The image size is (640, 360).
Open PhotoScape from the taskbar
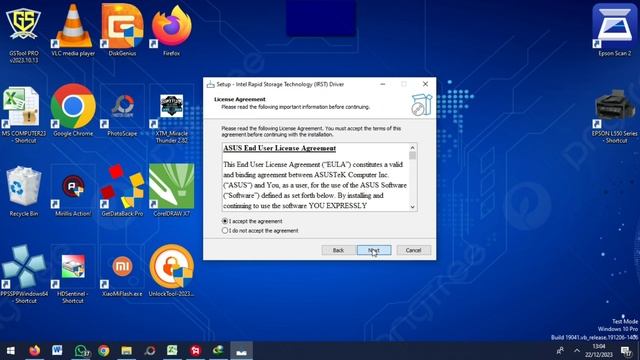coord(150,351)
